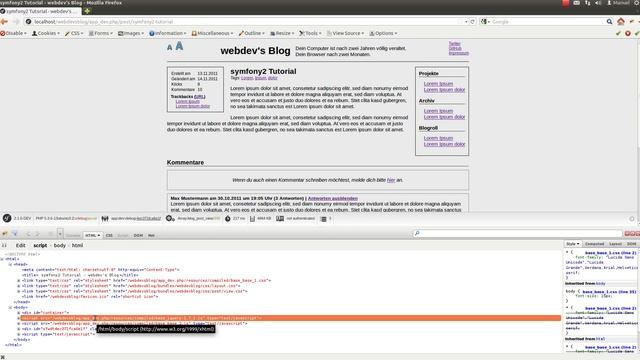Switch to the Firebug Net panel tab
Screen dimensions: 640x360
pos(151,235)
